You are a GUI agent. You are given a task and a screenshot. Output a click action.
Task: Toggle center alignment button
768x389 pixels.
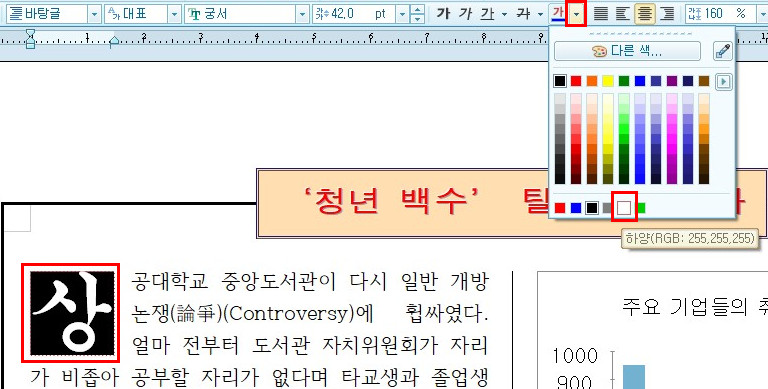645,14
